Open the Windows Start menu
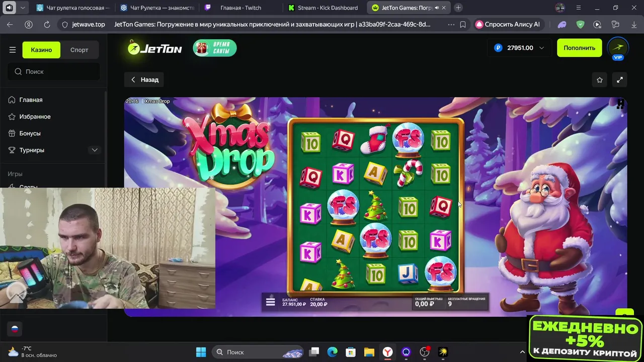This screenshot has height=362, width=644. point(201,352)
